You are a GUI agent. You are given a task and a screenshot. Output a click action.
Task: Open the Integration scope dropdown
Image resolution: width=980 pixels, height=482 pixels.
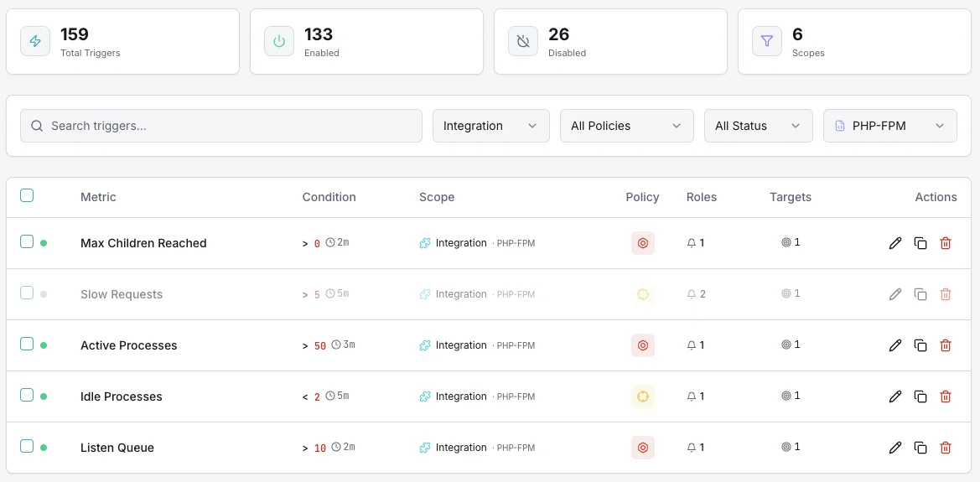pos(491,126)
